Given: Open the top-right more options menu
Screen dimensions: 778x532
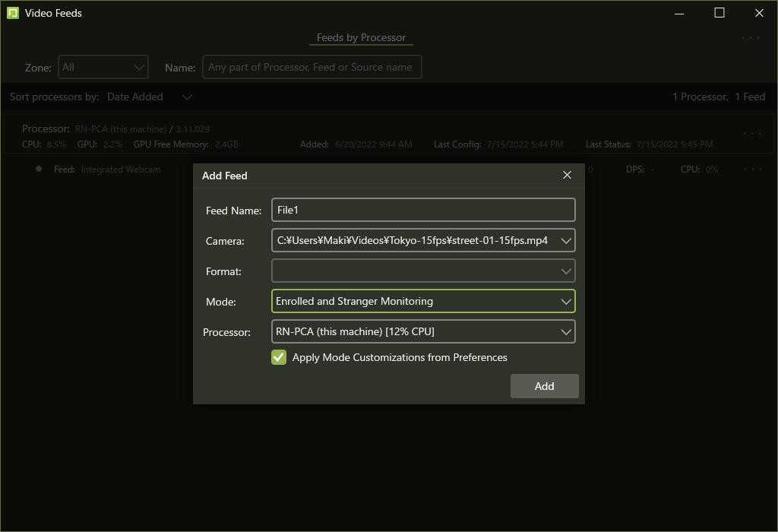Looking at the screenshot, I should coord(751,37).
